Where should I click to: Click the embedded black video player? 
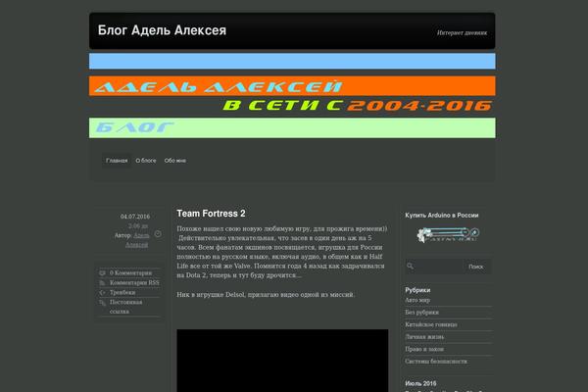click(x=282, y=361)
